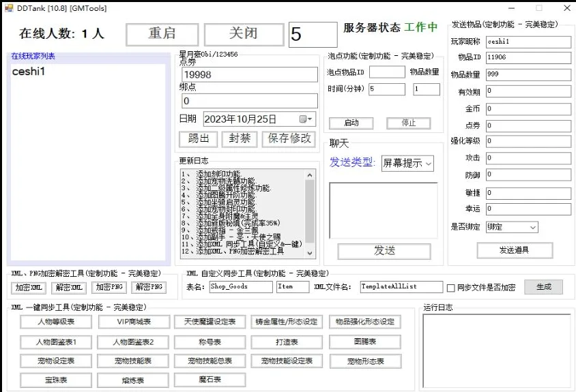
Task: Click the 点券 field showing 19998
Action: point(249,74)
